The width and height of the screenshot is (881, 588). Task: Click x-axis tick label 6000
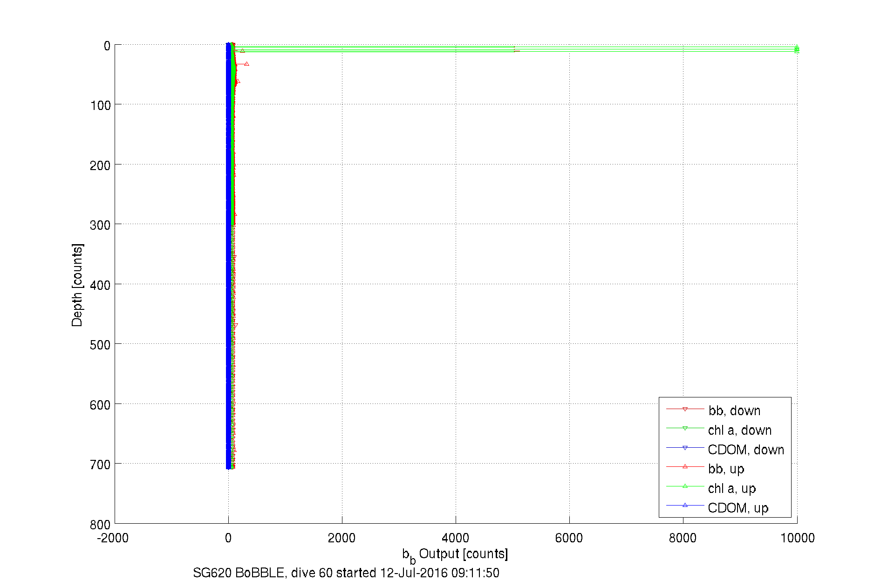569,538
